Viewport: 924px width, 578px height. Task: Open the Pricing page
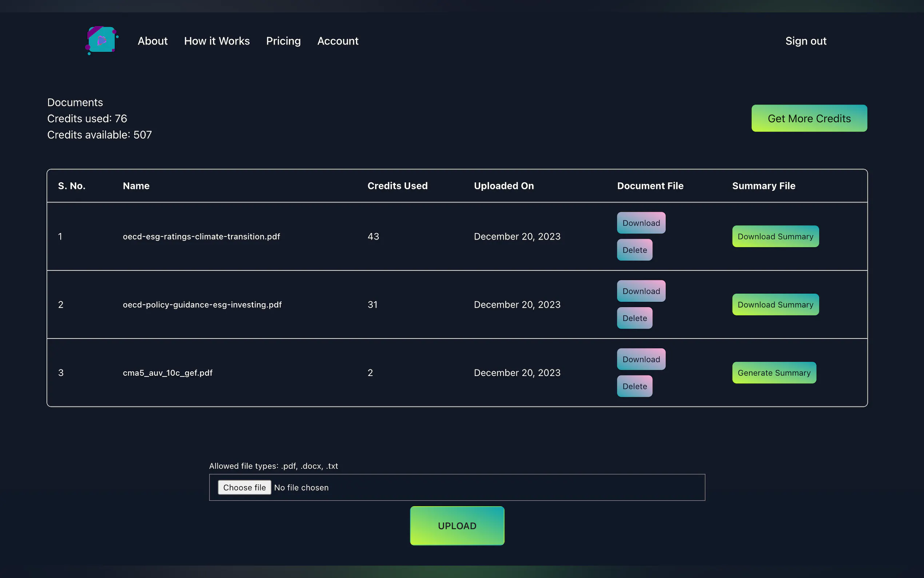tap(283, 41)
